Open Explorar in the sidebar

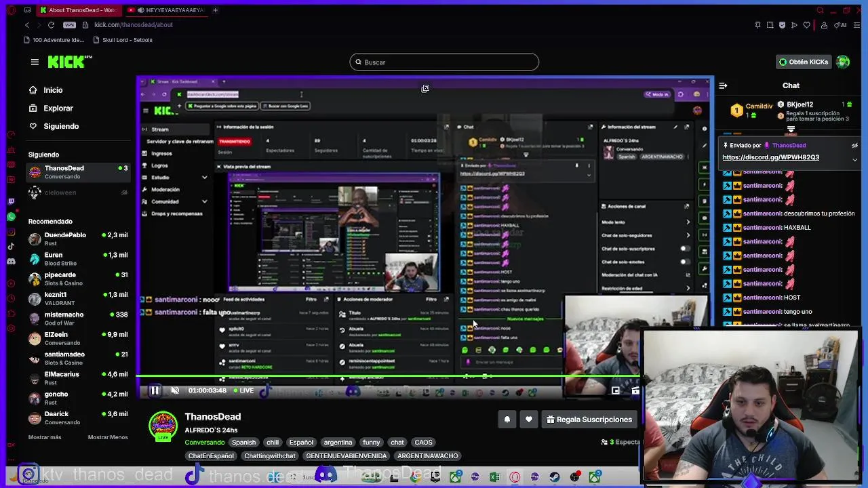tap(50, 108)
